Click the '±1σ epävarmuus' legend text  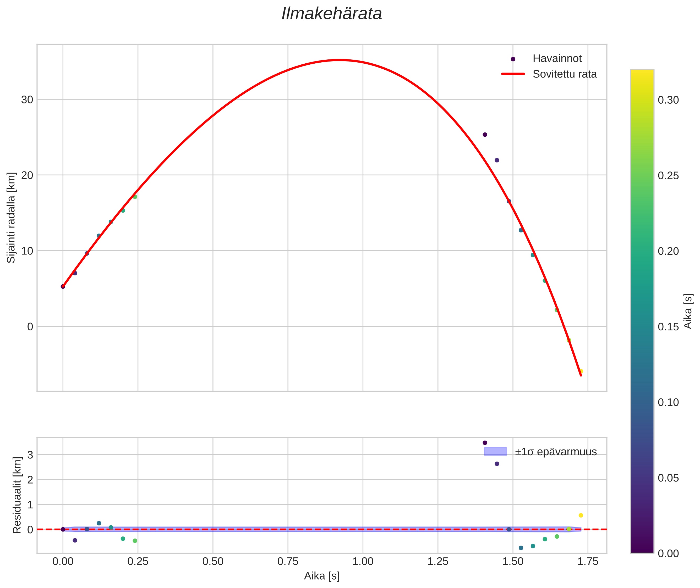click(x=556, y=452)
